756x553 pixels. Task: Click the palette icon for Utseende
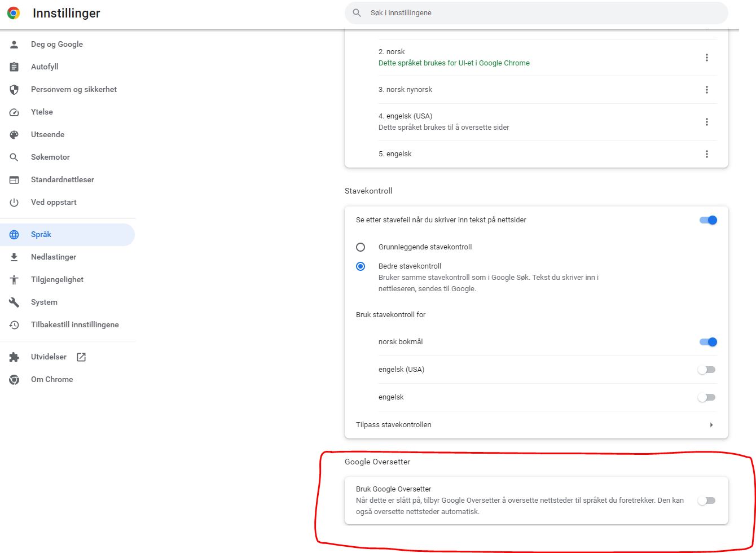click(x=14, y=134)
